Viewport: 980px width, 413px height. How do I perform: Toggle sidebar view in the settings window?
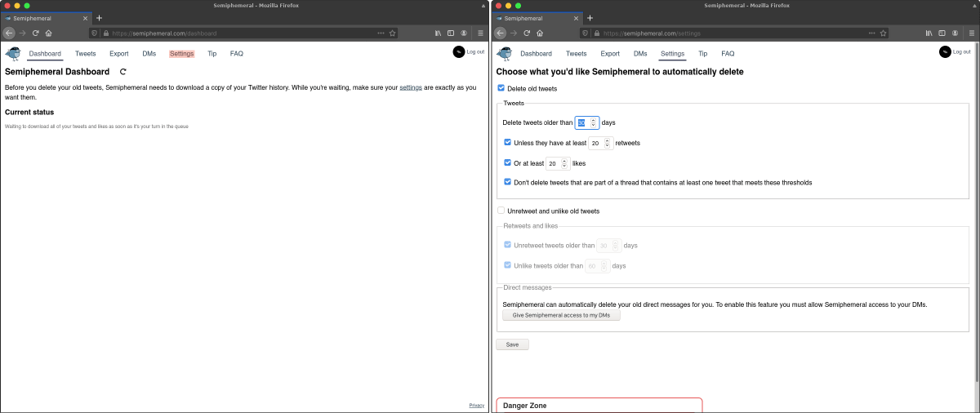(x=941, y=33)
